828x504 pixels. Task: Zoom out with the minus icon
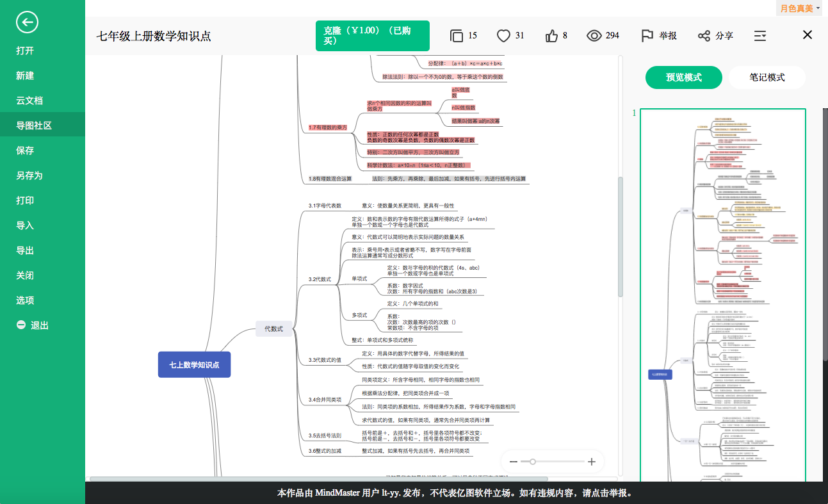coord(514,462)
